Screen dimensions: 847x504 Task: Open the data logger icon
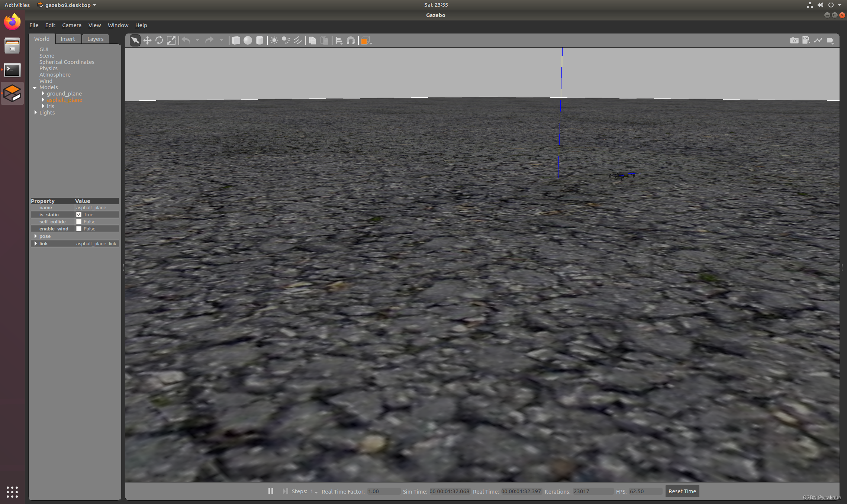(x=806, y=40)
